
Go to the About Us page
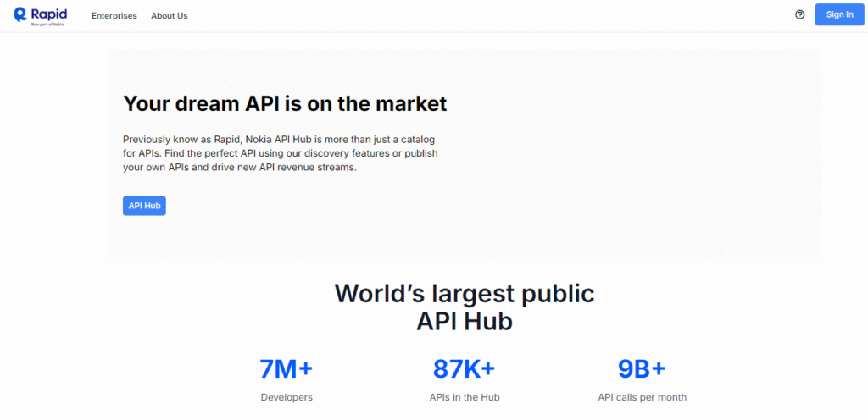[x=170, y=15]
